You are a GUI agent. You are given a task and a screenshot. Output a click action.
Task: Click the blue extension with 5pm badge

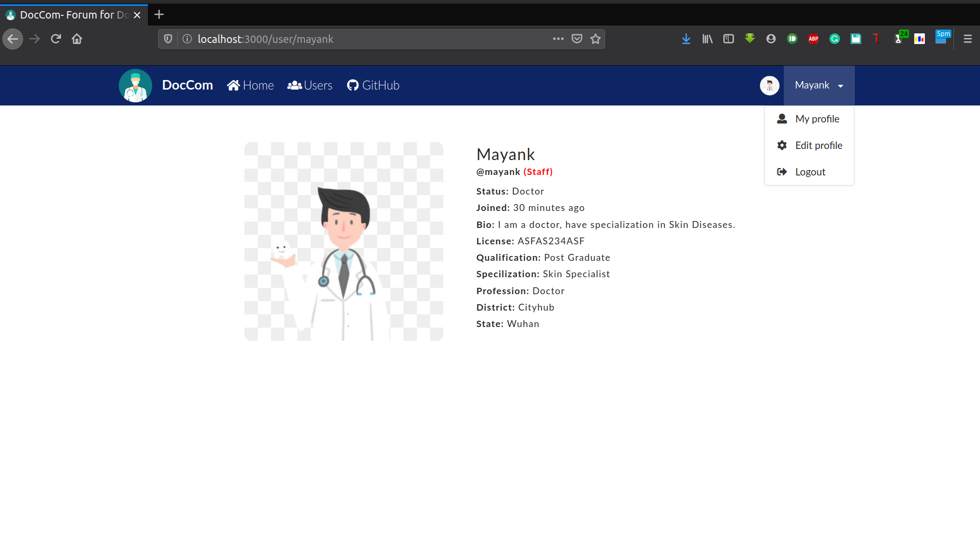[942, 37]
